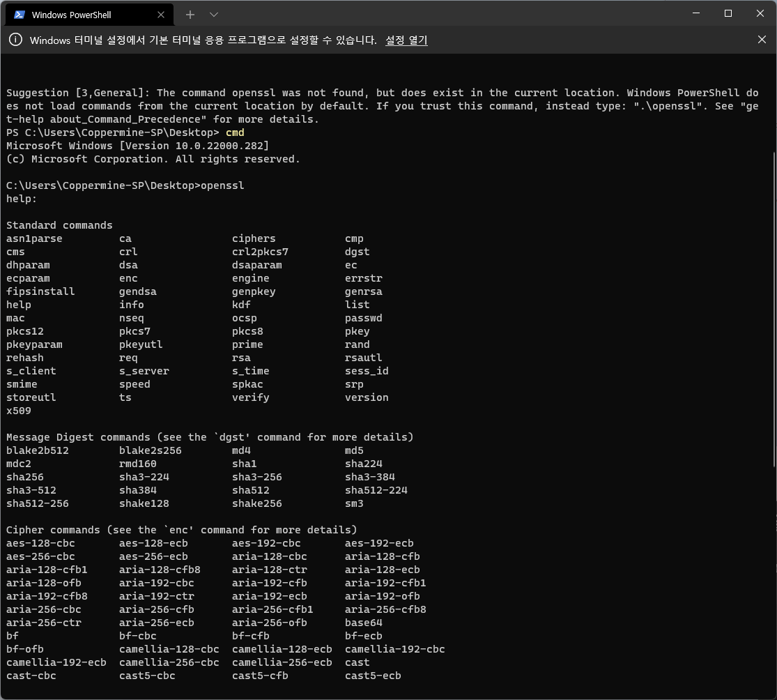Close the Windows PowerShell tab
The width and height of the screenshot is (777, 700).
tap(160, 15)
